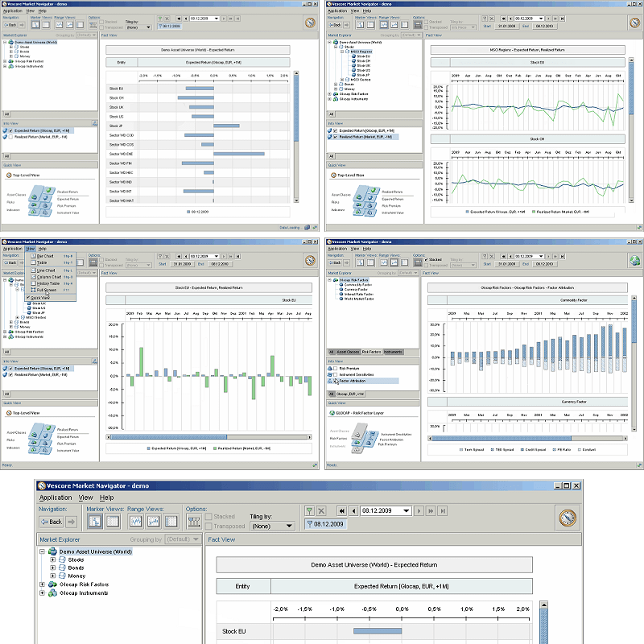This screenshot has height=644, width=644.
Task: Jump to first date icon in bottom window
Action: click(x=341, y=510)
